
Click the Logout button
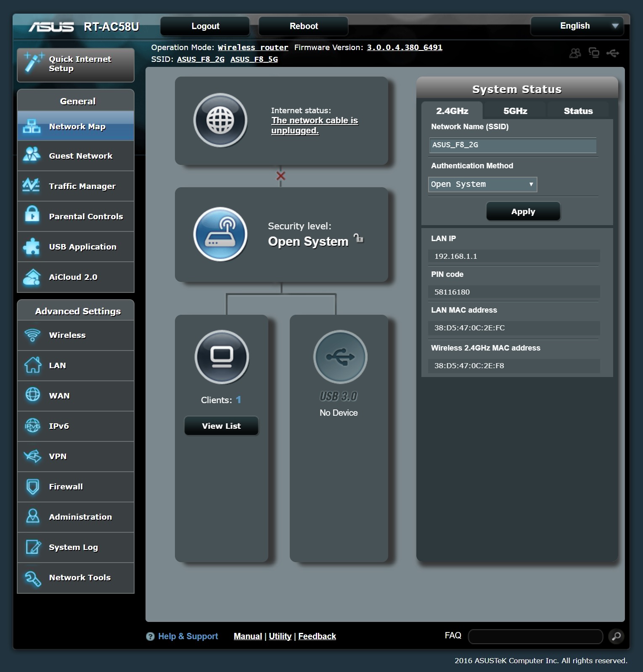(x=205, y=26)
